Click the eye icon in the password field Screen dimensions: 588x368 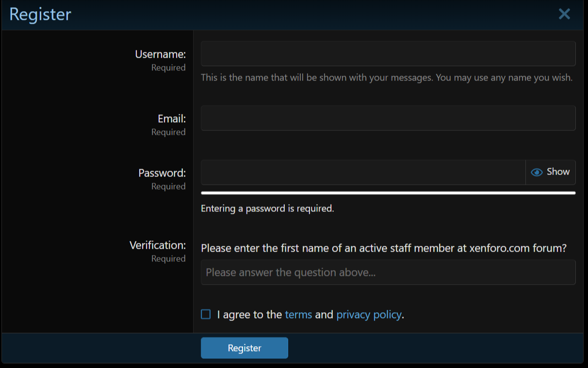coord(537,173)
